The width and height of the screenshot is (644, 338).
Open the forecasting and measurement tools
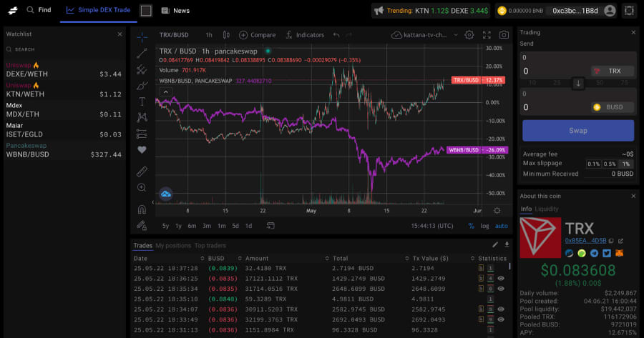click(x=142, y=134)
